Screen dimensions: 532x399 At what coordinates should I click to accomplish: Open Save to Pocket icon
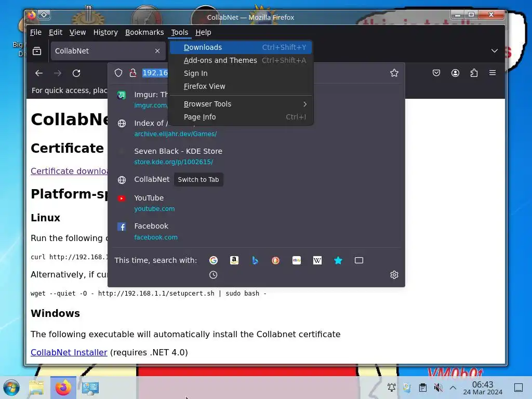point(436,73)
